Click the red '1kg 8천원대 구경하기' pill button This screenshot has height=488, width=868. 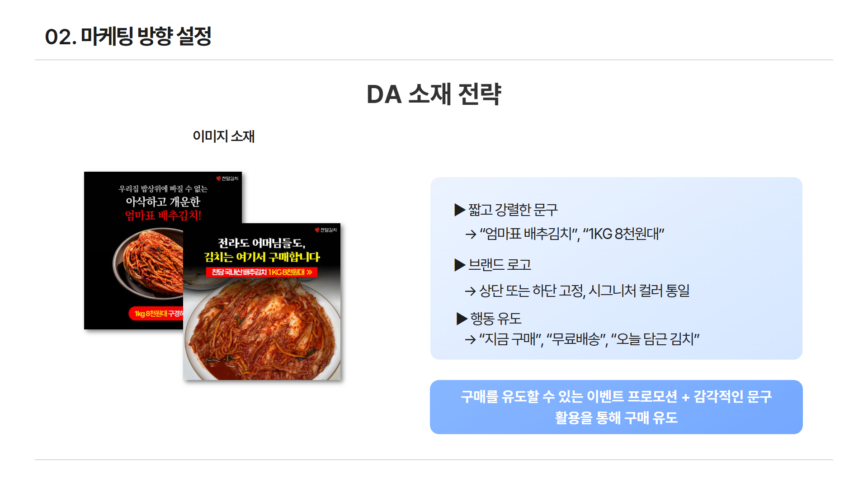(x=156, y=314)
